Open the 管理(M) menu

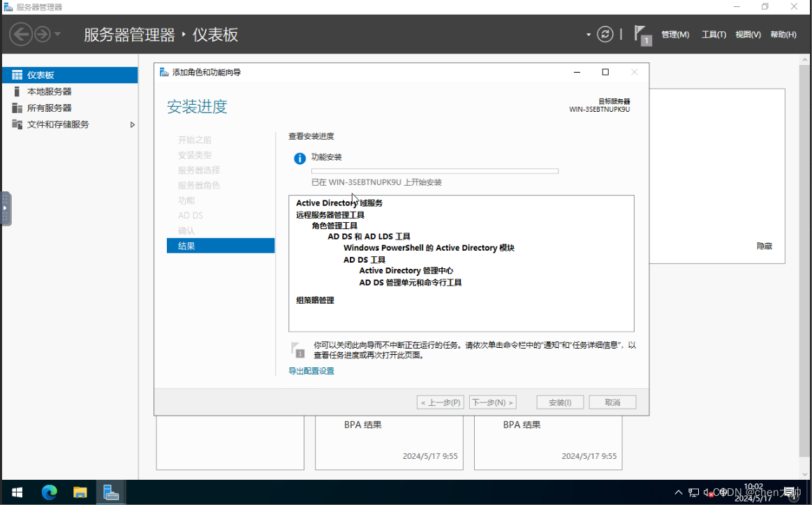(x=674, y=34)
